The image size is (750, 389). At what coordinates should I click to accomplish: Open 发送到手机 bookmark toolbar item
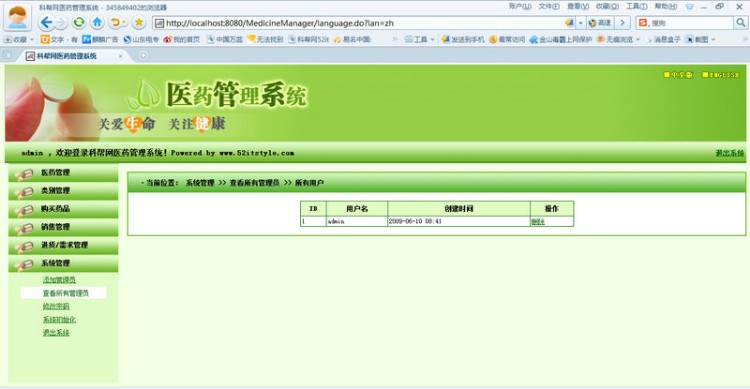[x=463, y=39]
